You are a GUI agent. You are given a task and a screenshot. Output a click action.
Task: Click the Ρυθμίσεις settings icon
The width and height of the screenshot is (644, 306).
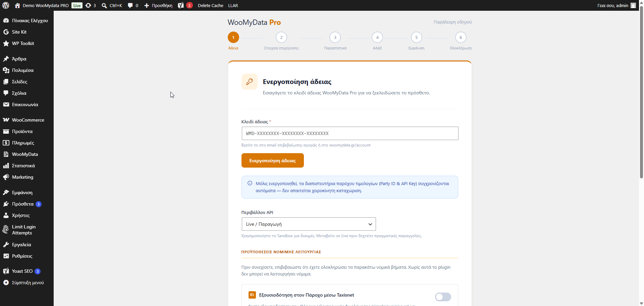[x=6, y=256]
